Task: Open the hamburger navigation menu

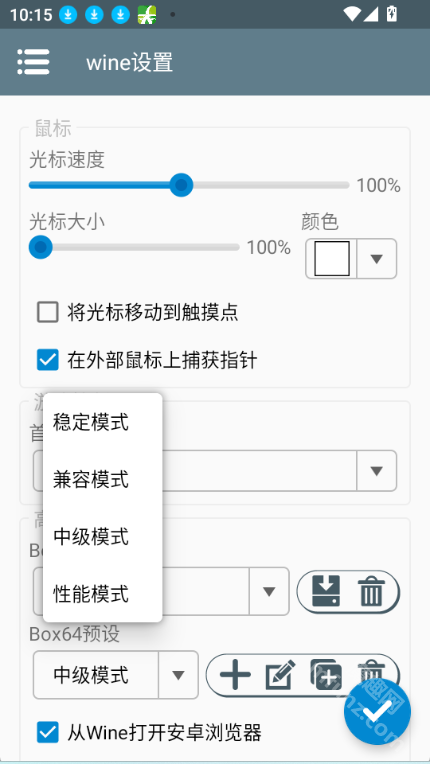Action: coord(33,62)
